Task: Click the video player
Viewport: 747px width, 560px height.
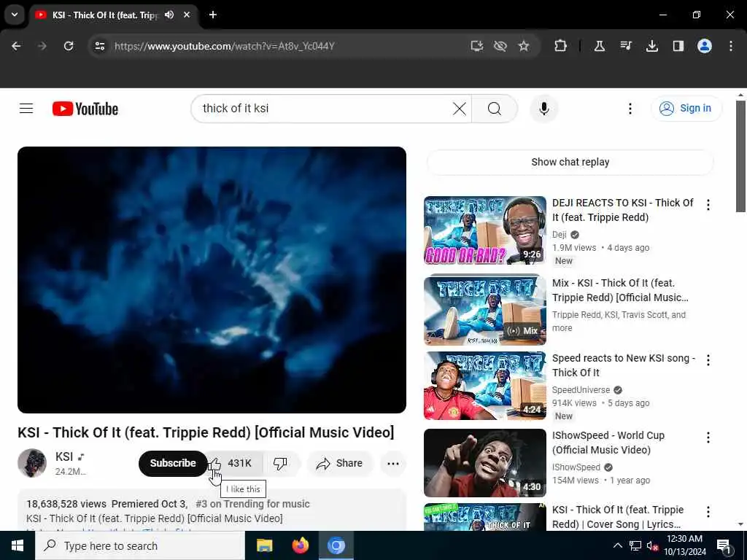Action: click(212, 280)
